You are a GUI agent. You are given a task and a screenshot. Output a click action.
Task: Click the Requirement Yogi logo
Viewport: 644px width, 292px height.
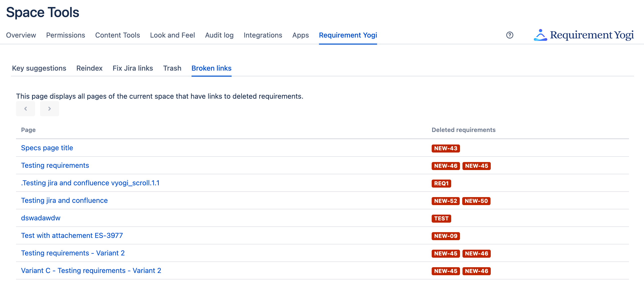583,35
